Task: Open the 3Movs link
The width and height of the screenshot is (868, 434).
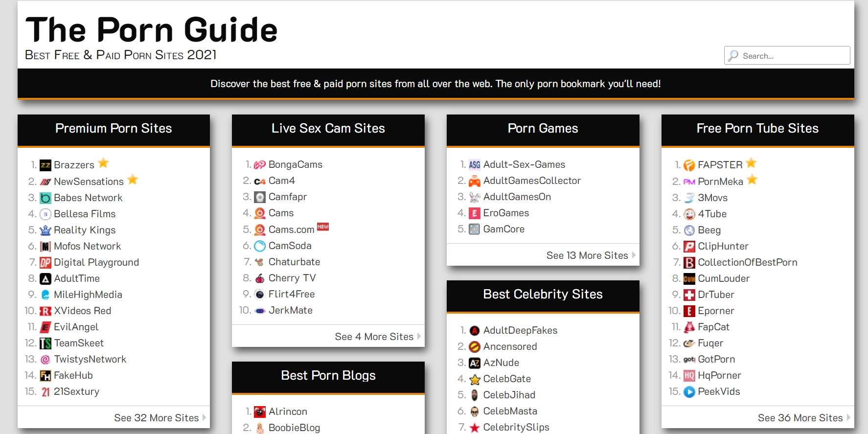Action: point(712,198)
